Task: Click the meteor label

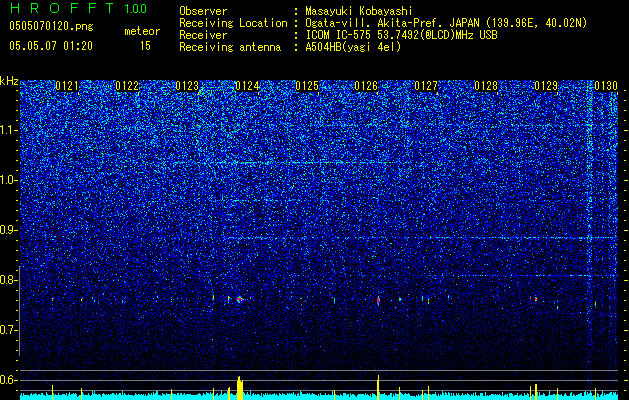Action: tap(142, 31)
